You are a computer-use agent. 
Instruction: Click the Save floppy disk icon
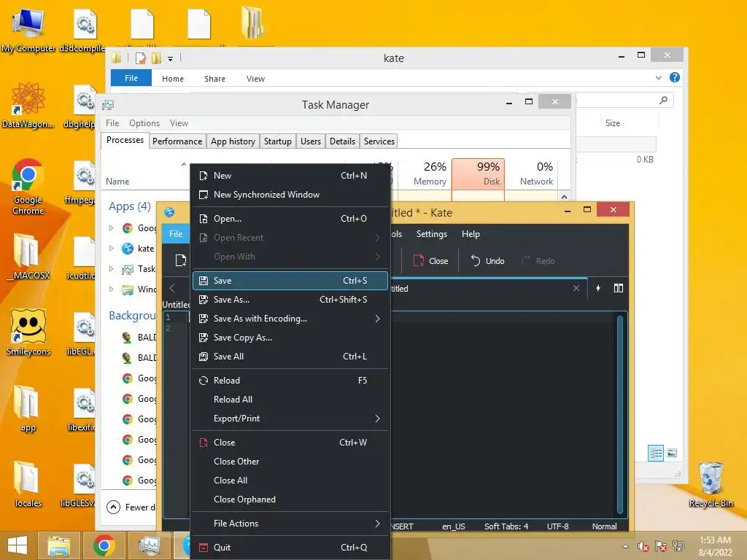[204, 281]
